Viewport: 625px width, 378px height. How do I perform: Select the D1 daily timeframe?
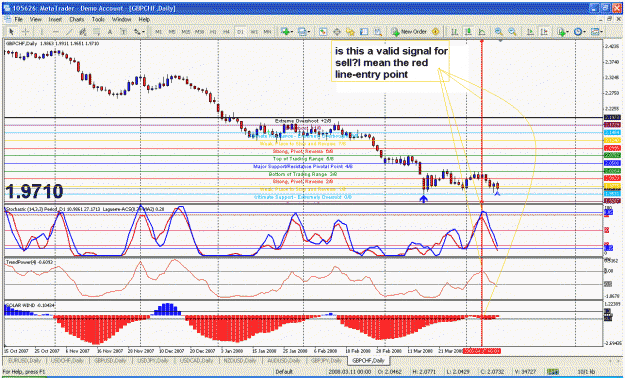tap(240, 32)
